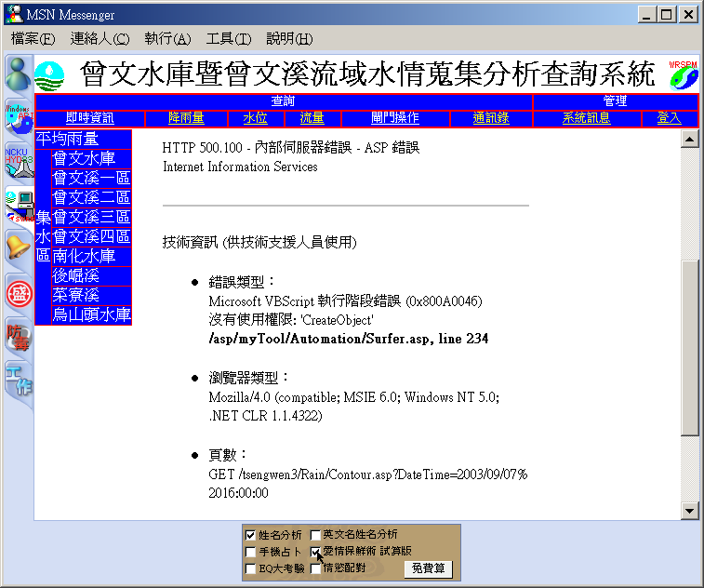The width and height of the screenshot is (704, 588).
Task: Tick the 英文名姓名分析 checkbox
Action: pos(315,535)
